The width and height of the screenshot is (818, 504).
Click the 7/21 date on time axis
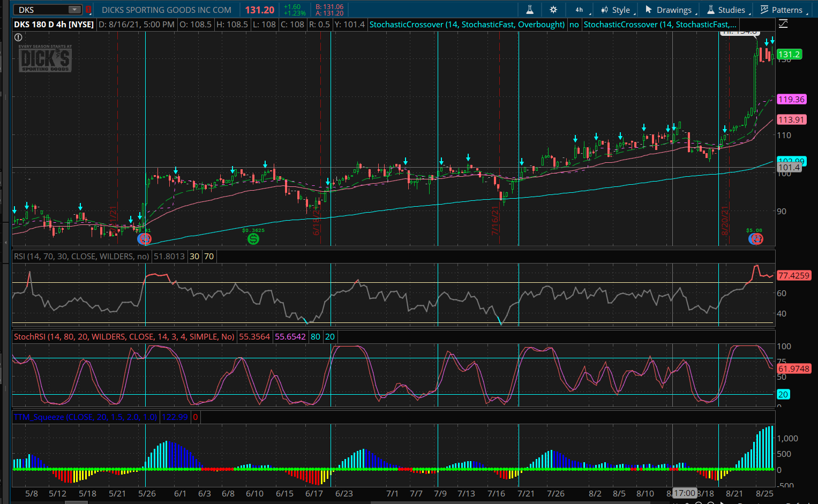pos(526,494)
